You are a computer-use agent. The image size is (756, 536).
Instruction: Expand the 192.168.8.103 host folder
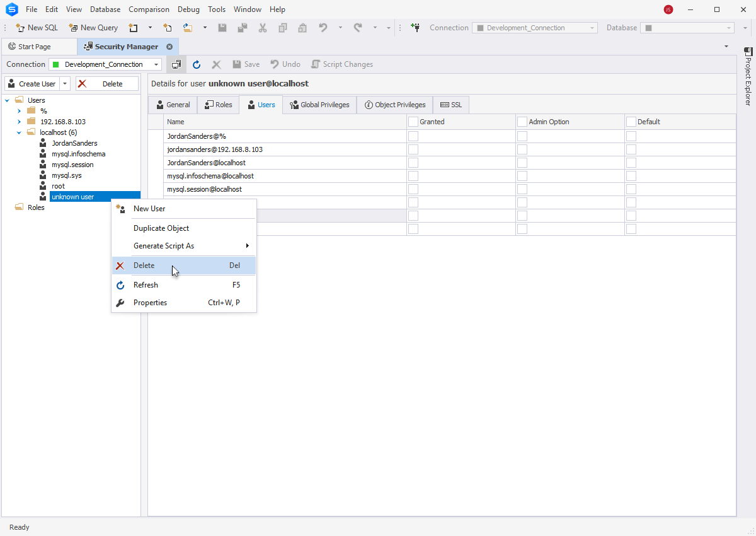click(x=19, y=122)
